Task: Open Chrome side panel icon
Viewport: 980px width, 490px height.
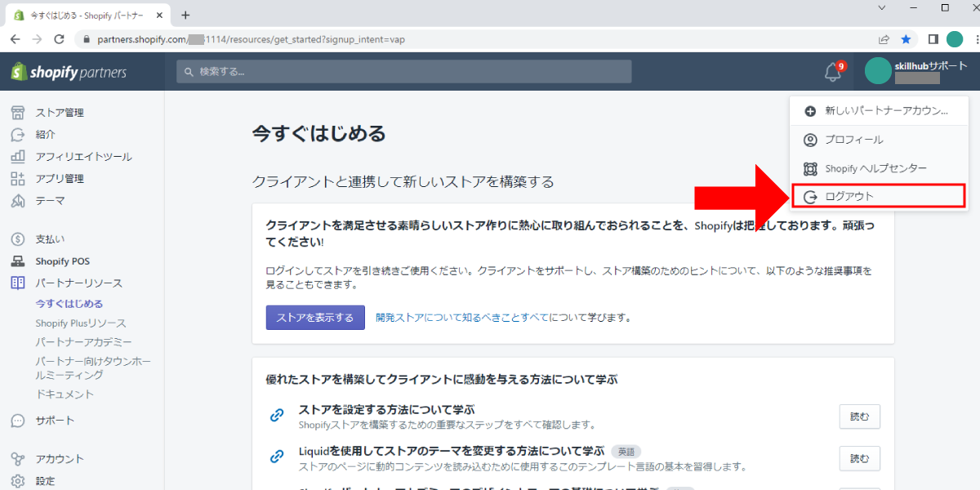Action: pos(933,38)
